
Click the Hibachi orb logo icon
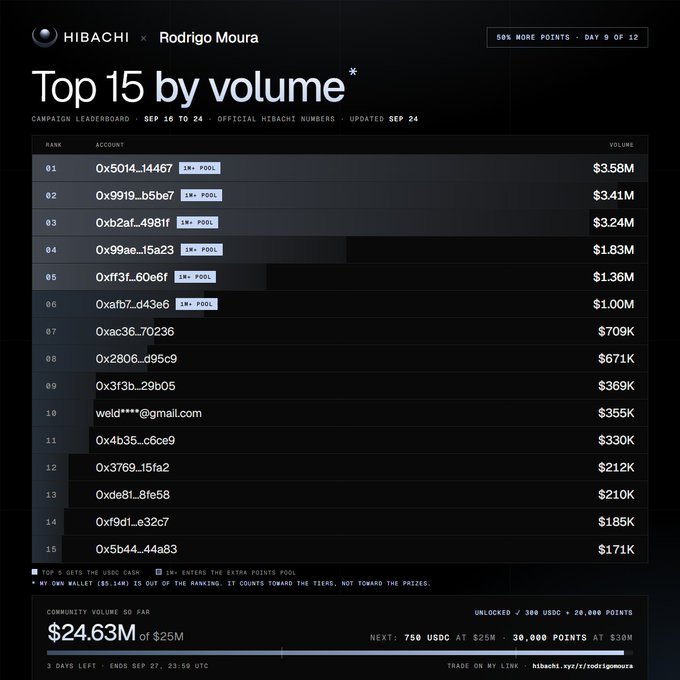[x=44, y=36]
